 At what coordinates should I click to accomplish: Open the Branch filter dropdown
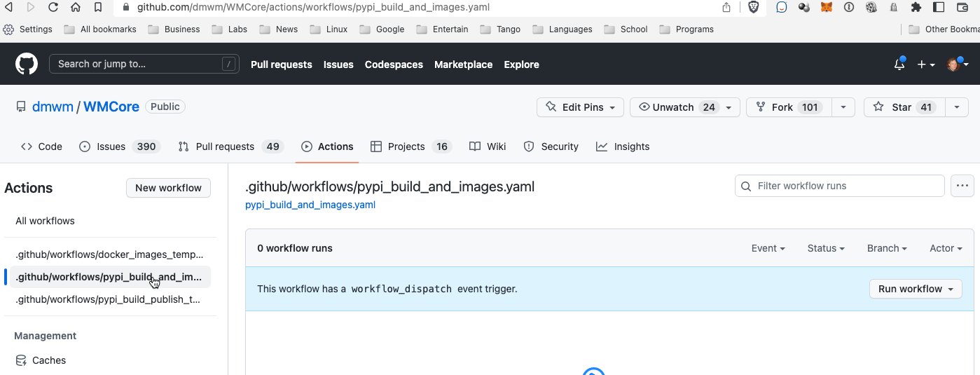887,248
